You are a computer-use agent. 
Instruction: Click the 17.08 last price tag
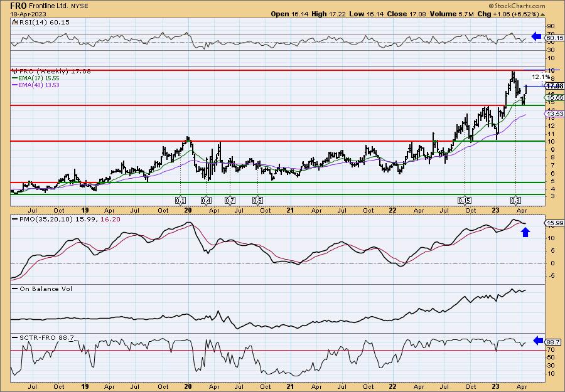[x=555, y=86]
